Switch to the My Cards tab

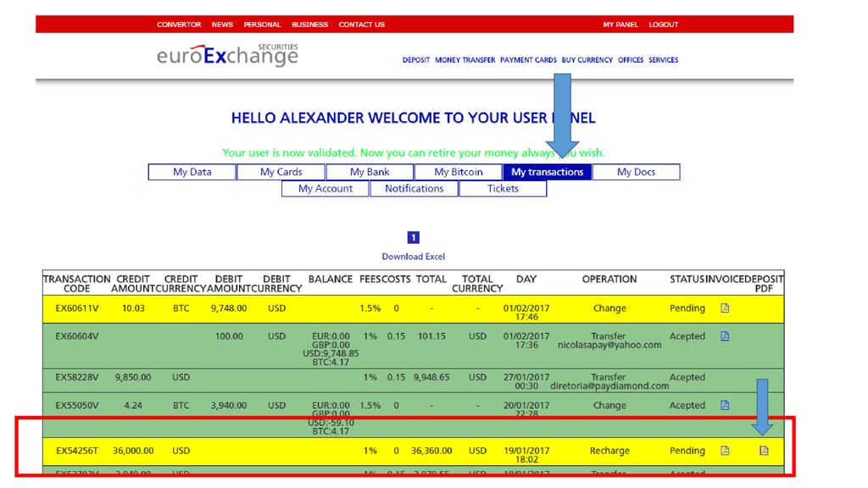[x=281, y=172]
